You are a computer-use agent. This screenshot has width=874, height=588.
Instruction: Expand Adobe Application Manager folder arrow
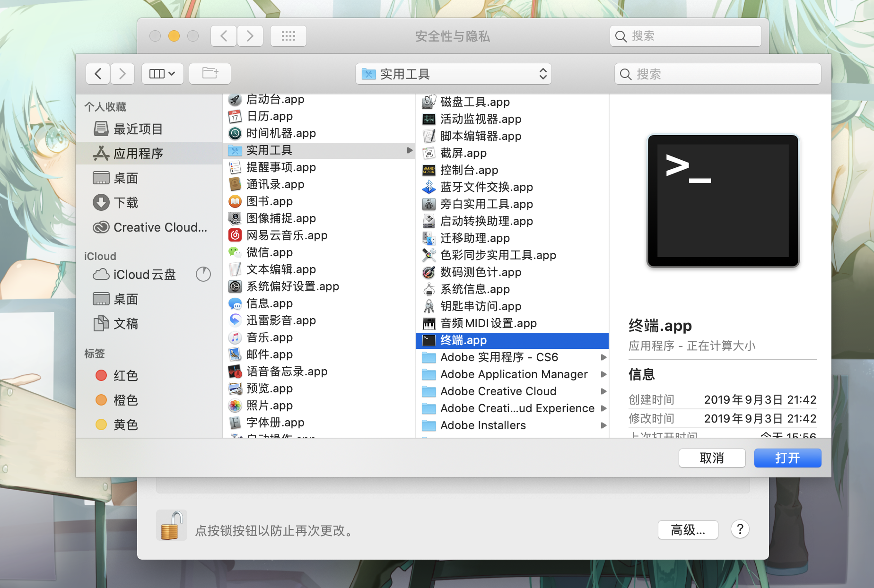(x=603, y=374)
